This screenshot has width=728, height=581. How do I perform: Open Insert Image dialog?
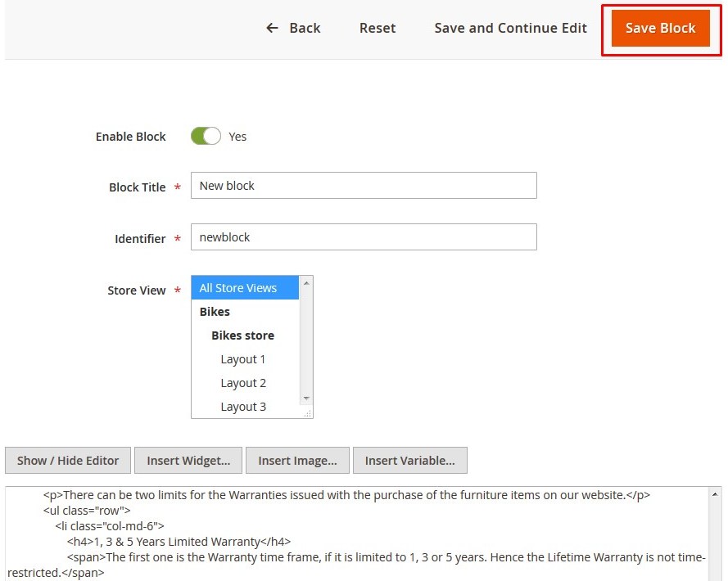coord(297,461)
